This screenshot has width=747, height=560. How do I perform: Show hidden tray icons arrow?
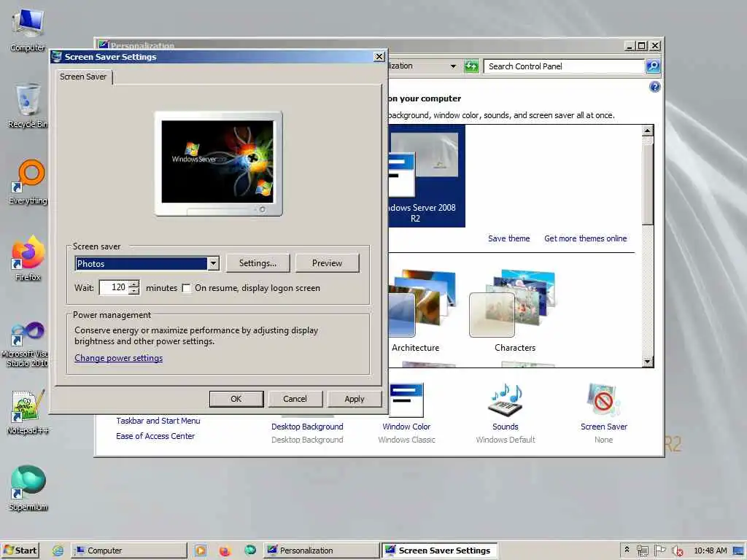[x=627, y=550]
